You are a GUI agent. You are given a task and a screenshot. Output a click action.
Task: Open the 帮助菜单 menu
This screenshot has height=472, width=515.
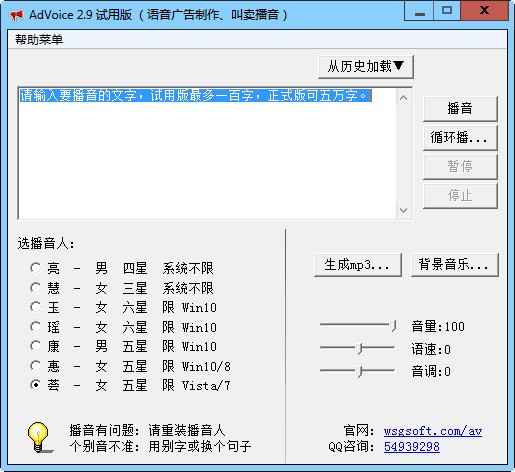[x=39, y=40]
